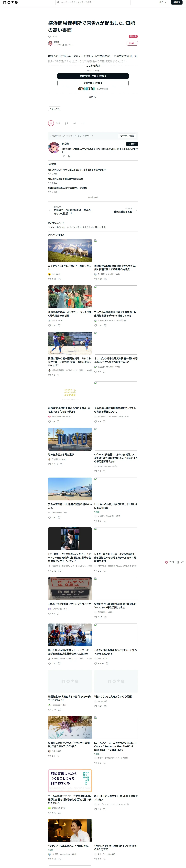
Task: Open ログイン link in the header
Action: click(163, 2)
